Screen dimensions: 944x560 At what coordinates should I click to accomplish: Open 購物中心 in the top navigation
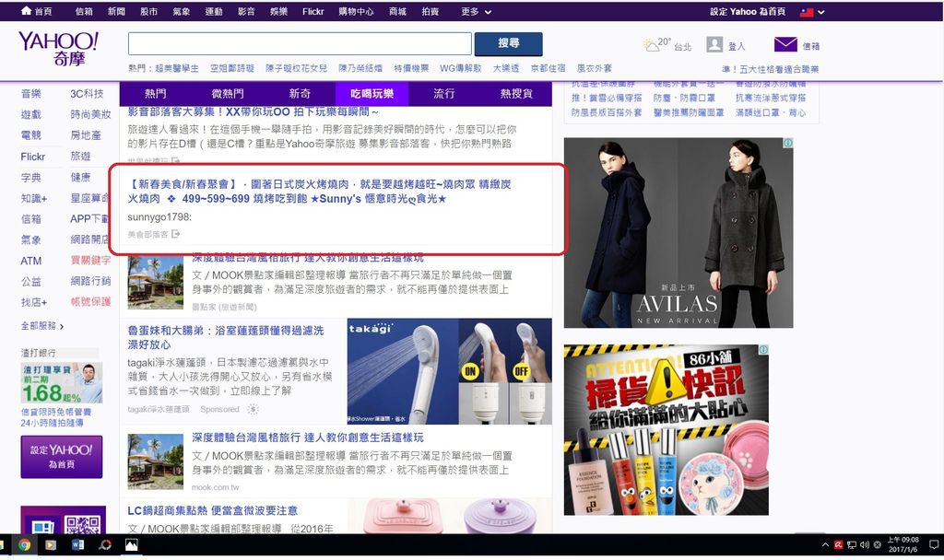pos(357,11)
